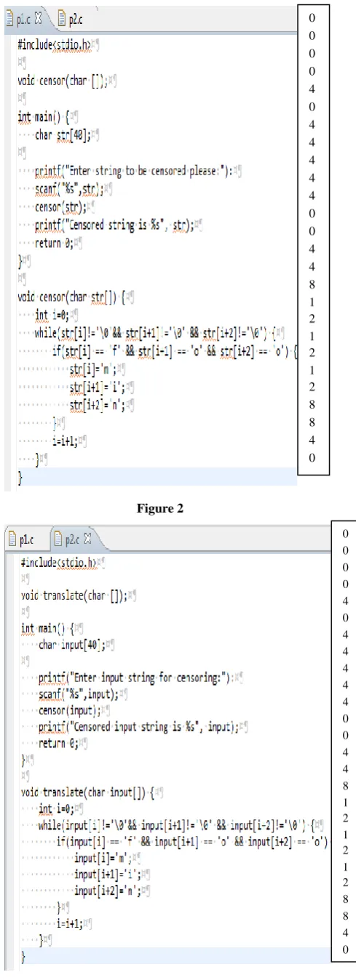Click the while loop line using str[i]
This screenshot has height=980, width=356.
157,333
